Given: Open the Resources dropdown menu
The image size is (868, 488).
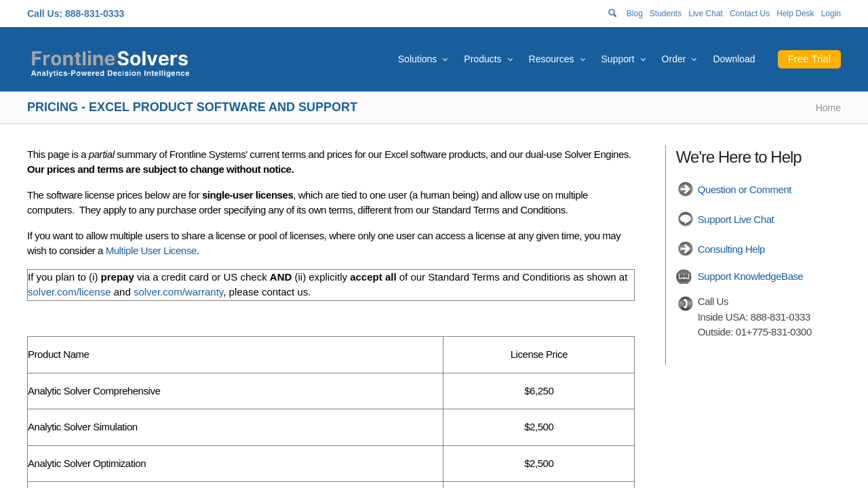Looking at the screenshot, I should [556, 59].
